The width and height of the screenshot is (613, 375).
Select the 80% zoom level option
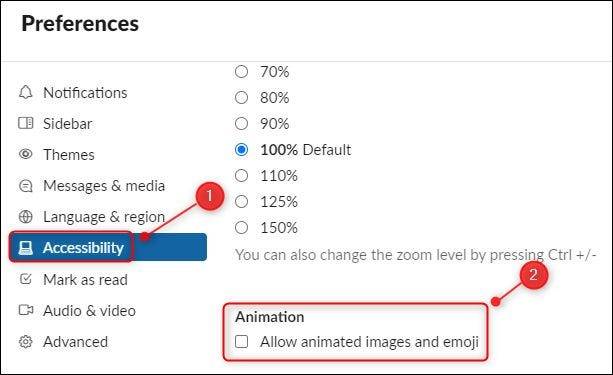[241, 97]
